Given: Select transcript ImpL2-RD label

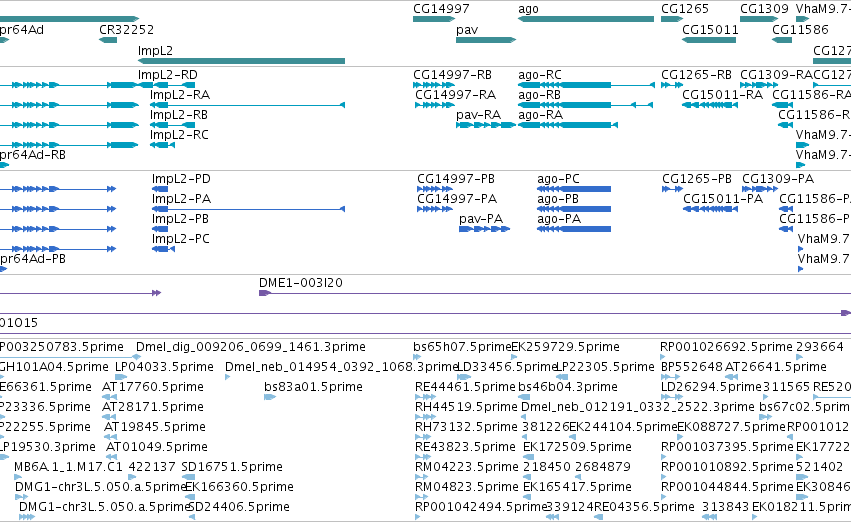Looking at the screenshot, I should tap(168, 75).
